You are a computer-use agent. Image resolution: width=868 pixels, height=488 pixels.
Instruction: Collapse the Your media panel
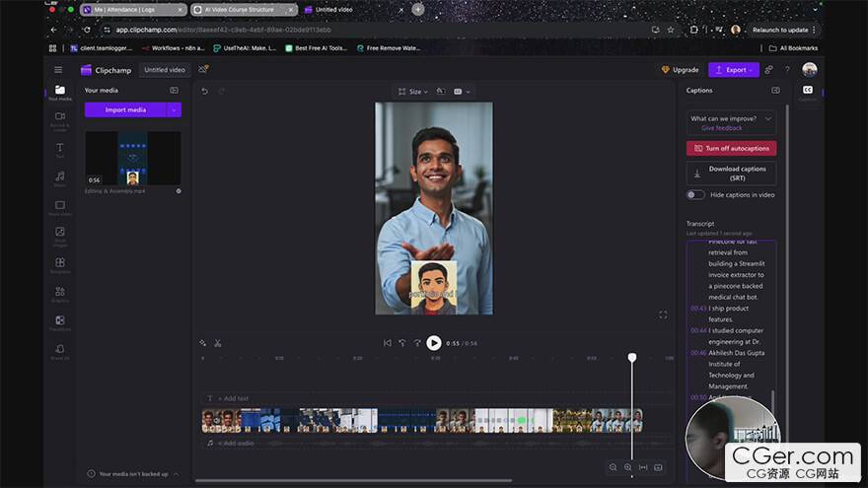point(174,90)
